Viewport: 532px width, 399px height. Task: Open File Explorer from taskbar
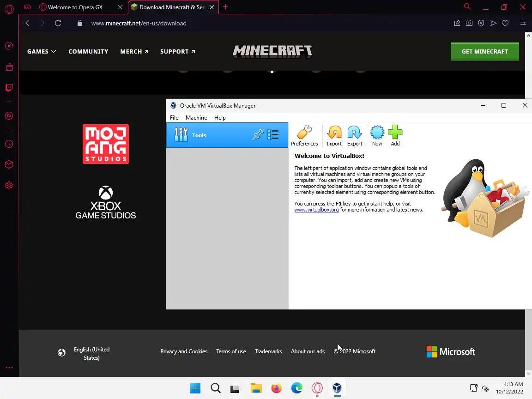256,388
